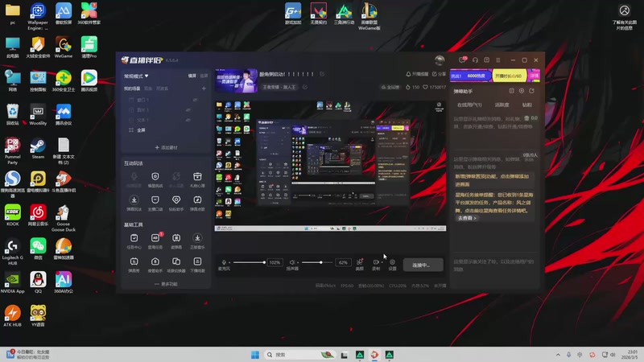Select the third scene tab

point(163,88)
